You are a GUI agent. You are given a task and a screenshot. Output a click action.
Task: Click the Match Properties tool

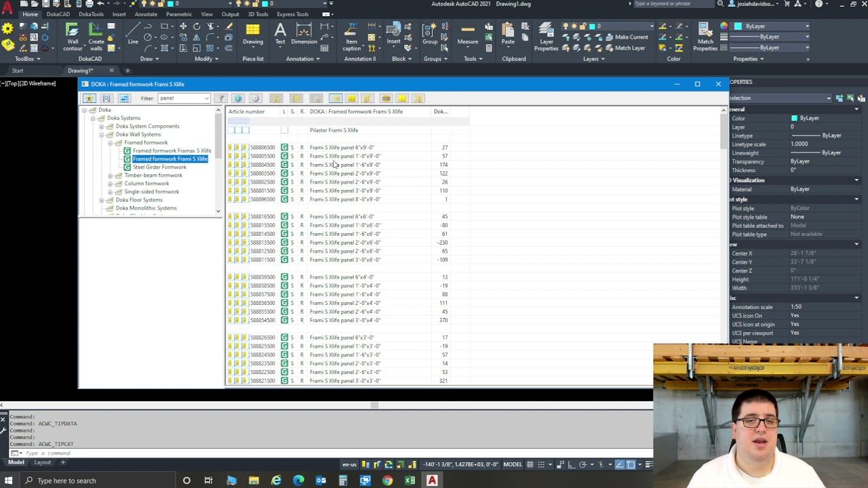point(705,37)
